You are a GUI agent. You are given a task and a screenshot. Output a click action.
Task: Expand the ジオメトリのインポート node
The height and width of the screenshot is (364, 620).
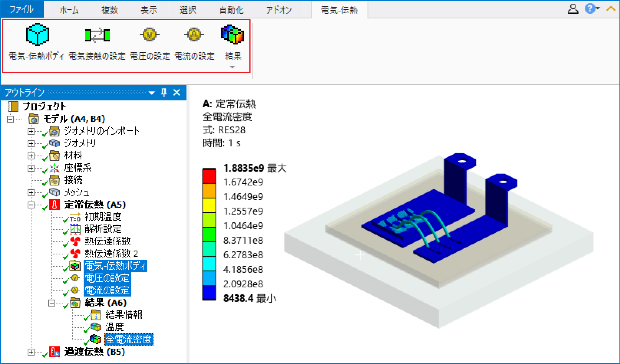(31, 131)
